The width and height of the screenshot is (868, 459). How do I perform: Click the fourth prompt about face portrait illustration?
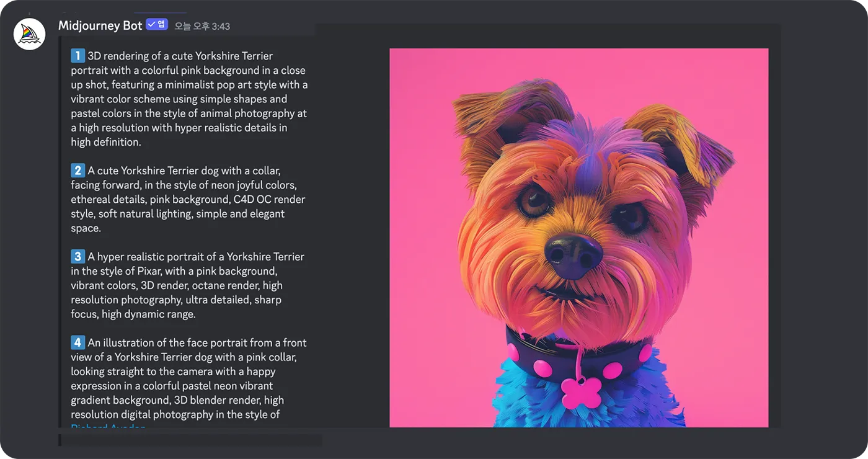point(188,378)
